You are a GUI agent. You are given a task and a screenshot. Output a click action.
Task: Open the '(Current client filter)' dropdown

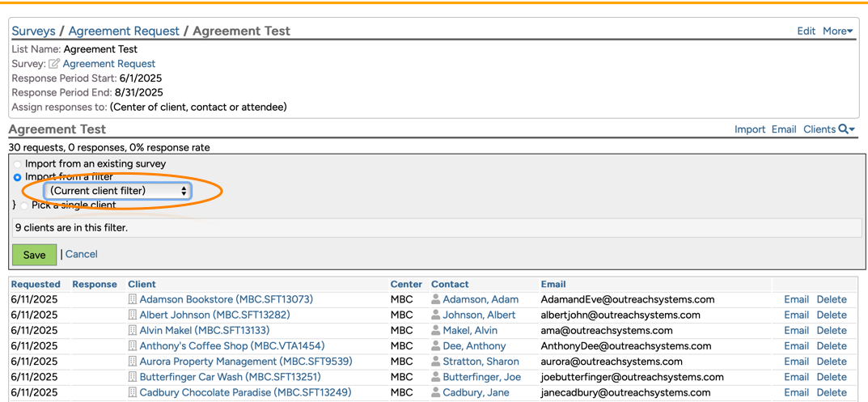click(x=118, y=191)
